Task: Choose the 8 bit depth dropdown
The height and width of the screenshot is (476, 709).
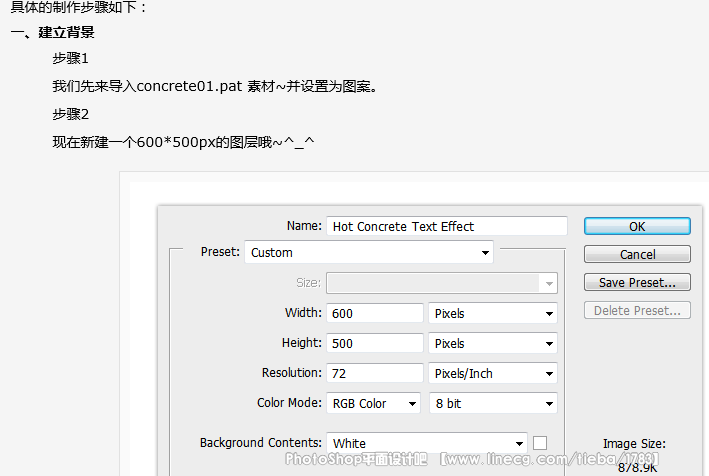Action: pyautogui.click(x=493, y=403)
